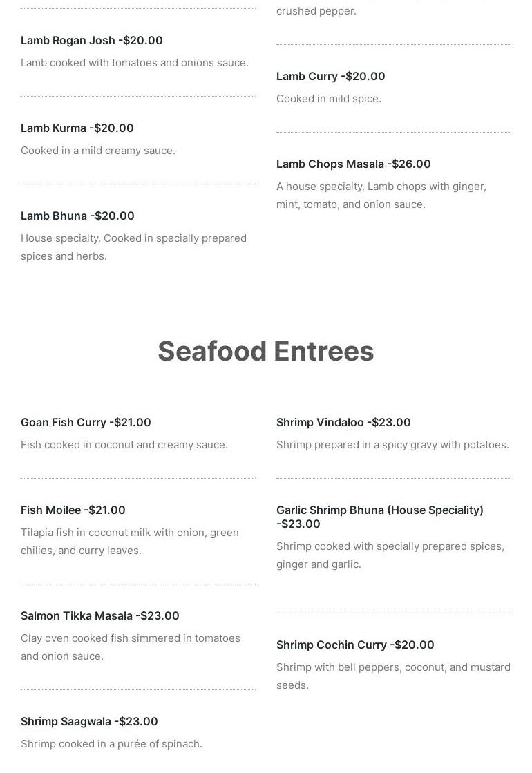The height and width of the screenshot is (773, 532).
Task: Select the Shrimp Saagwala item
Action: 89,722
